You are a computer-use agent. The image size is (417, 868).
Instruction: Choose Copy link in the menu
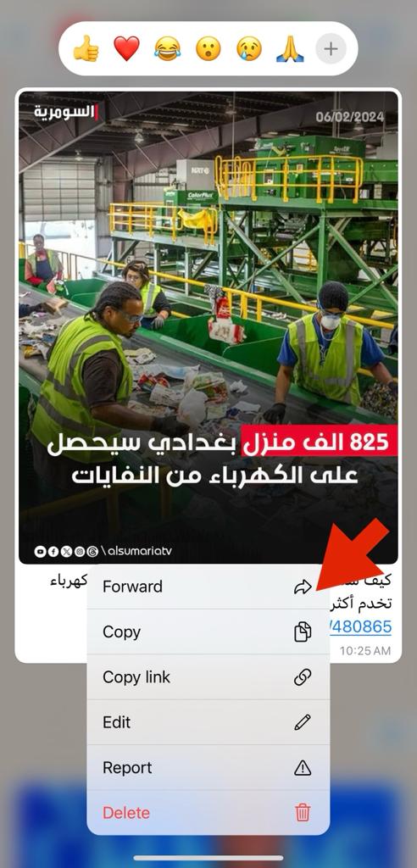click(x=208, y=677)
